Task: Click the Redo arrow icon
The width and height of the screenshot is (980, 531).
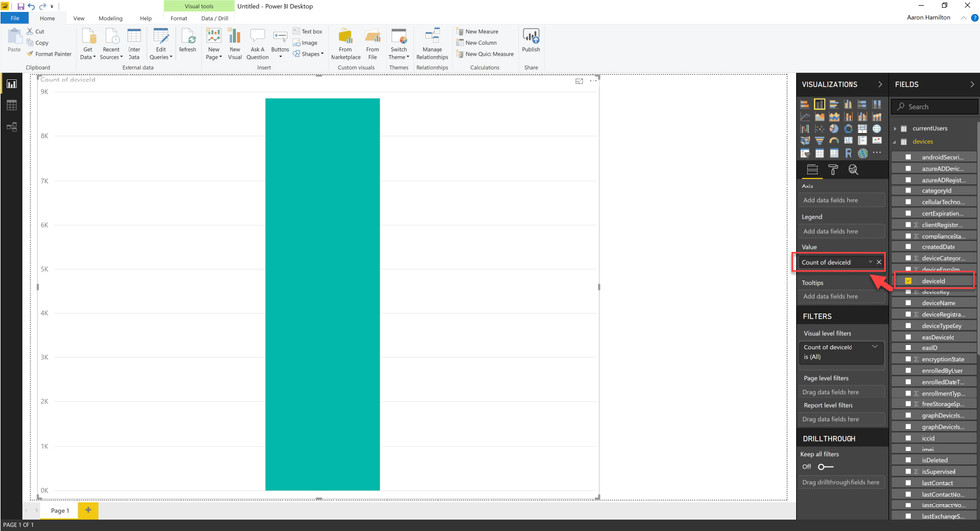Action: pos(42,6)
